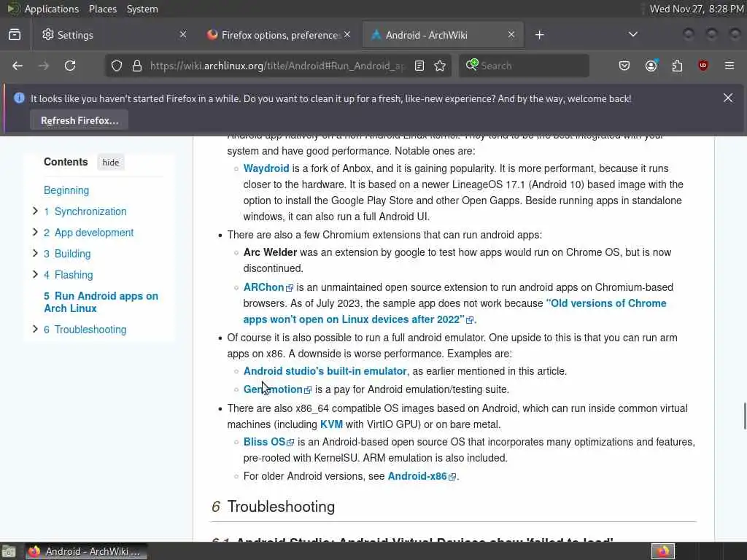Image resolution: width=747 pixels, height=560 pixels.
Task: Follow the KVM link
Action: point(331,424)
